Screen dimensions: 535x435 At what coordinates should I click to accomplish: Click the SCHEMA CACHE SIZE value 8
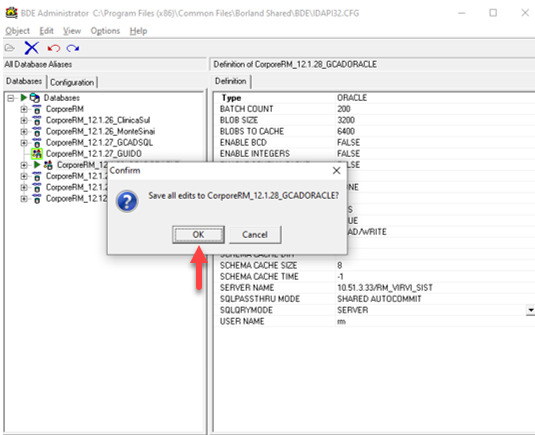point(339,265)
